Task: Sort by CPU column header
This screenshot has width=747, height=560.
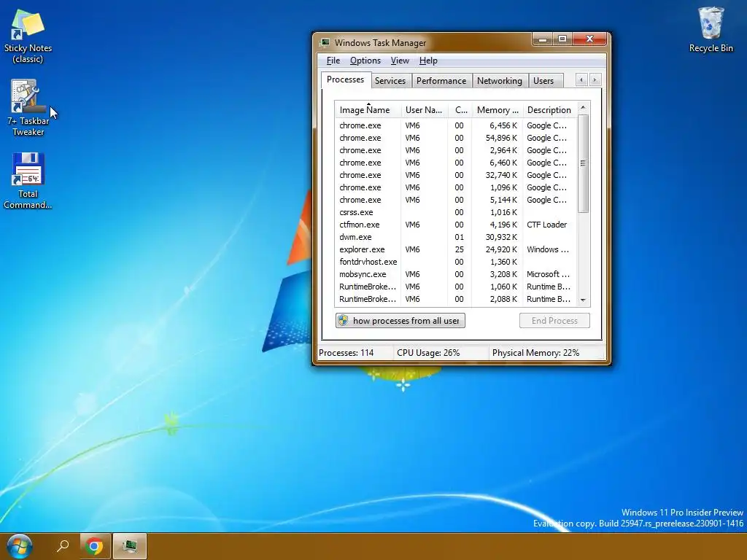Action: tap(460, 110)
